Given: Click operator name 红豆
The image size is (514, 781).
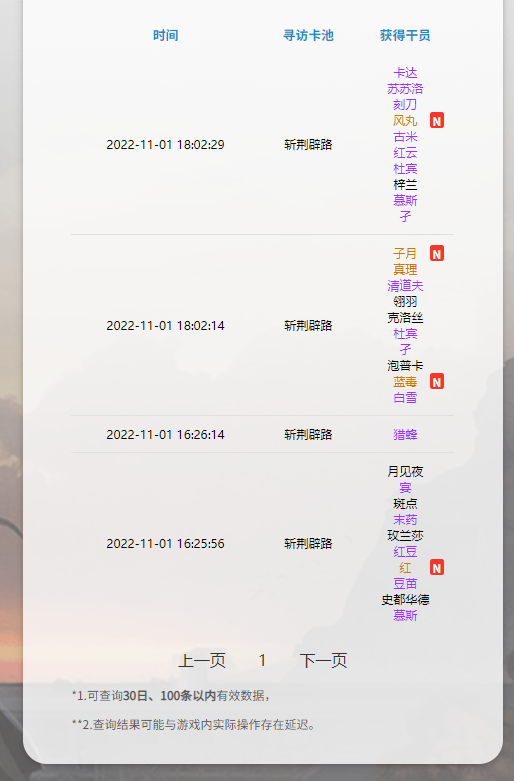Looking at the screenshot, I should coord(405,551).
